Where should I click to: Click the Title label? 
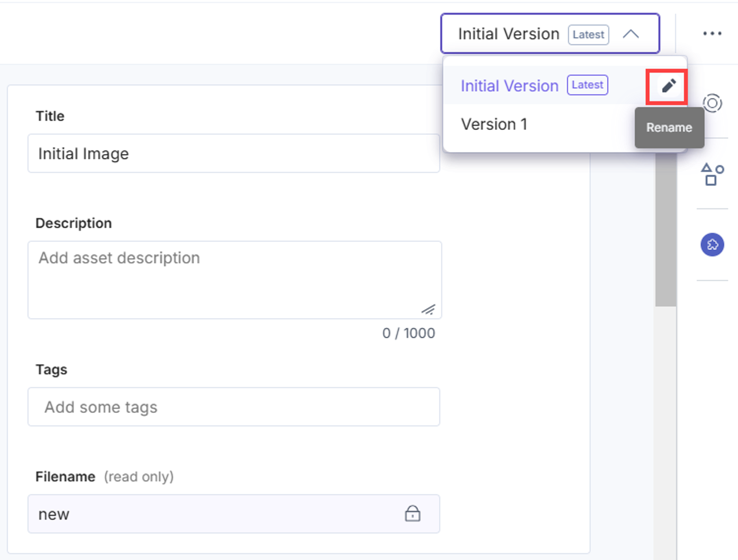[x=50, y=116]
